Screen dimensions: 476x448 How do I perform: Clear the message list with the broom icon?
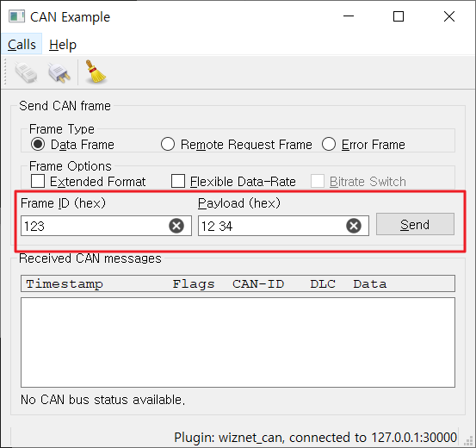pyautogui.click(x=96, y=72)
